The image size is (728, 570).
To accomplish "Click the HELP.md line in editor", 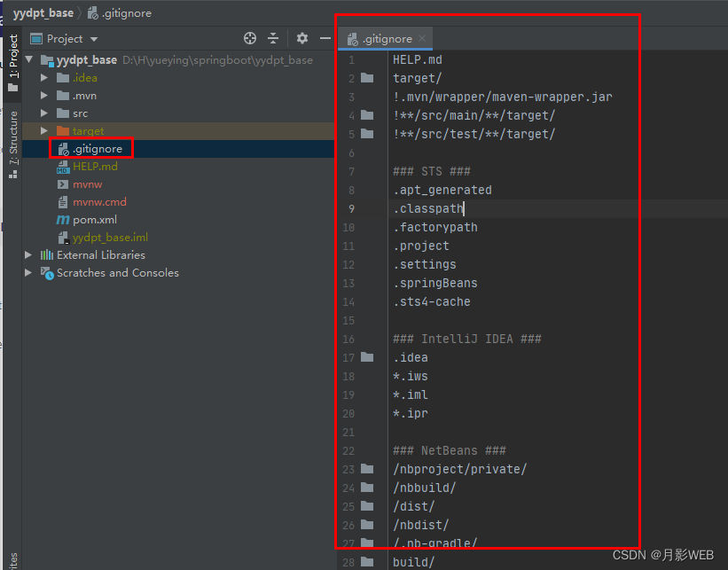I will click(418, 60).
